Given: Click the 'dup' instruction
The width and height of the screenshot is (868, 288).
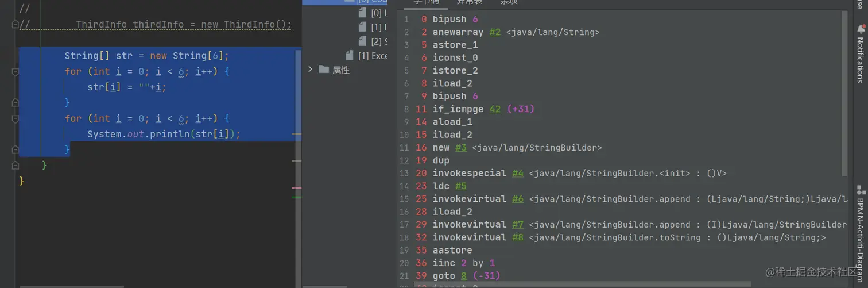Looking at the screenshot, I should (441, 160).
